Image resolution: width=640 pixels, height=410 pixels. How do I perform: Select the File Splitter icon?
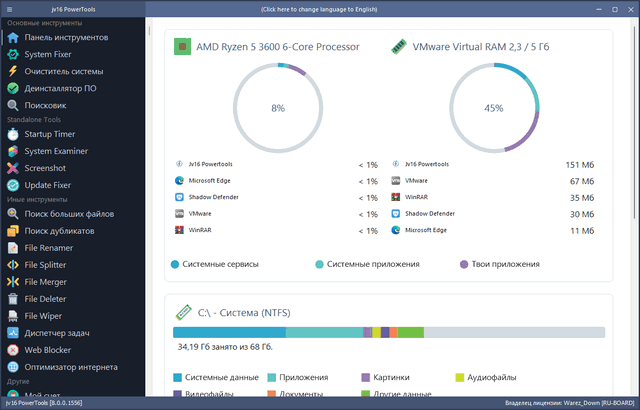click(x=13, y=265)
